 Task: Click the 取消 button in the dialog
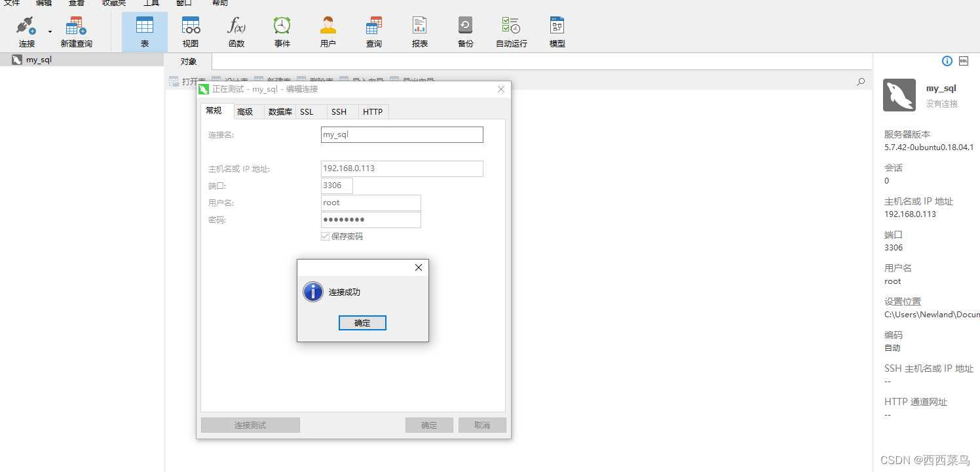tap(482, 425)
